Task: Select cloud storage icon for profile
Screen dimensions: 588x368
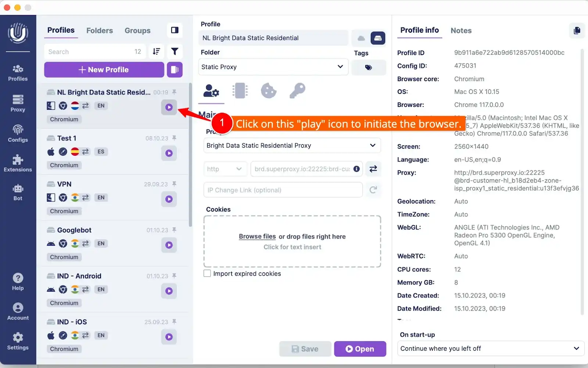Action: click(x=361, y=38)
